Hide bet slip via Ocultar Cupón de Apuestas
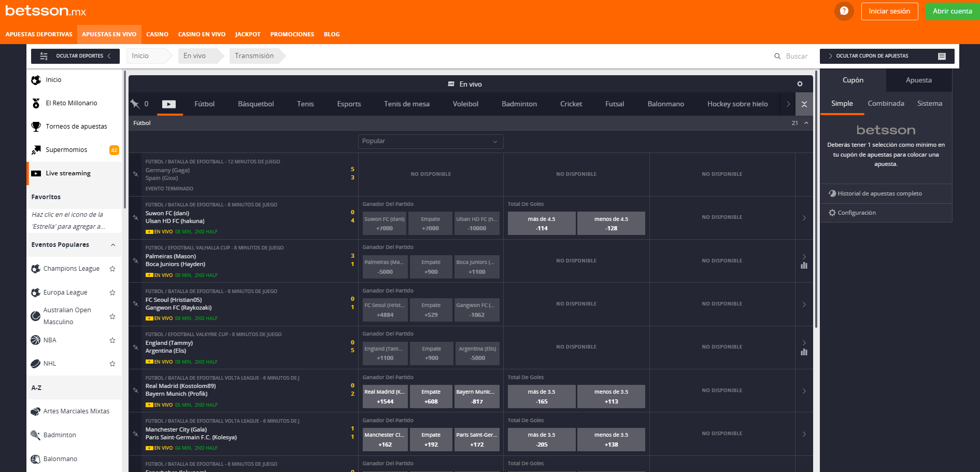The height and width of the screenshot is (472, 980). [x=887, y=56]
